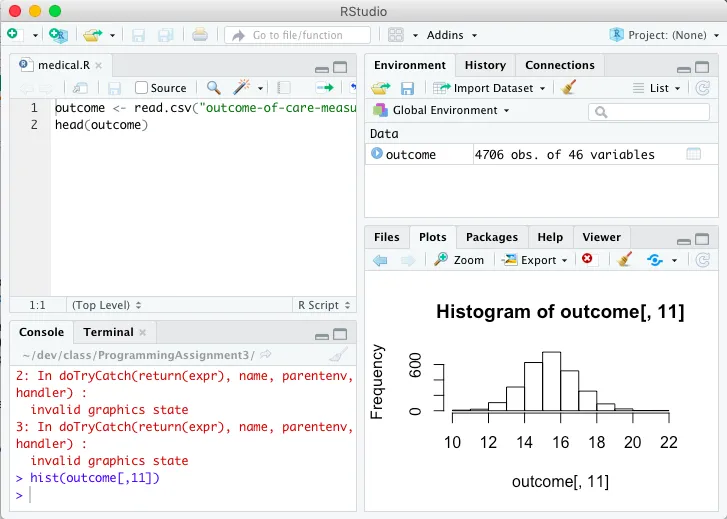Open the (Top Level) scope selector
The height and width of the screenshot is (519, 727).
[x=106, y=305]
